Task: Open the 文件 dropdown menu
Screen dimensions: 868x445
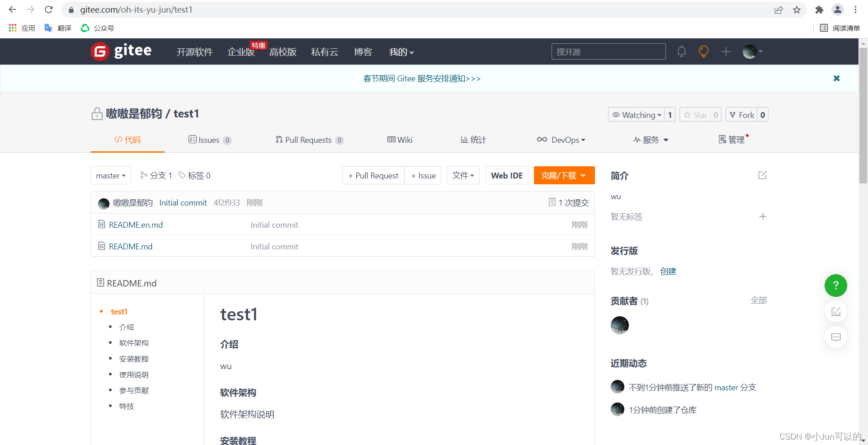Action: (x=462, y=175)
